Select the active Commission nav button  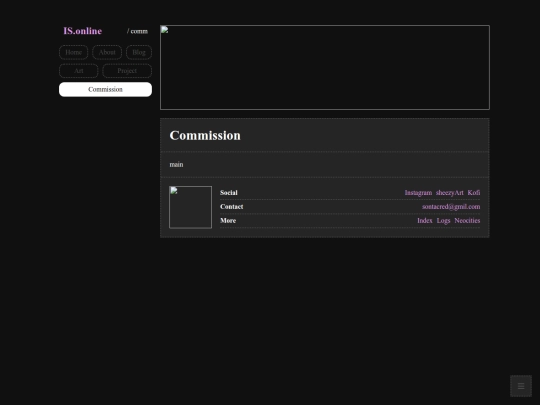105,90
